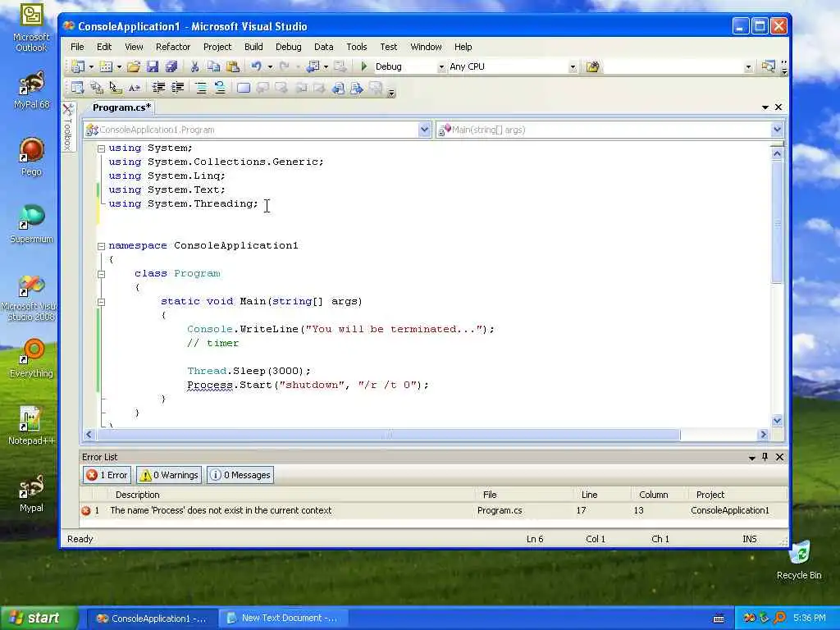This screenshot has height=630, width=840.
Task: Click the Navigate Backward icon
Action: coord(313,66)
